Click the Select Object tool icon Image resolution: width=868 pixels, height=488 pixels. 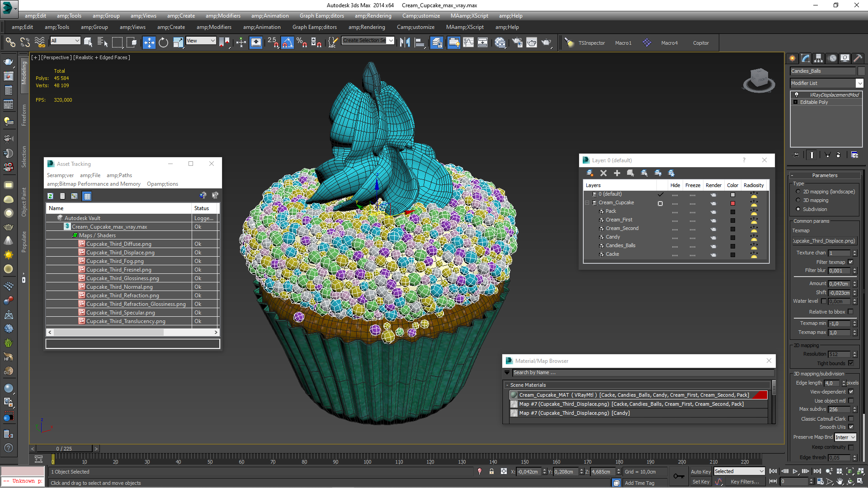(90, 42)
